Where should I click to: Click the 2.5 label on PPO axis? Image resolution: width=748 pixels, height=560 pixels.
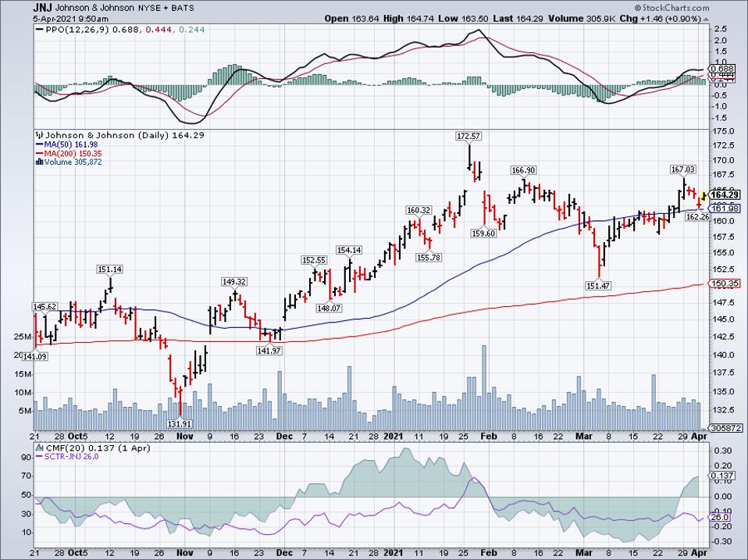(721, 29)
